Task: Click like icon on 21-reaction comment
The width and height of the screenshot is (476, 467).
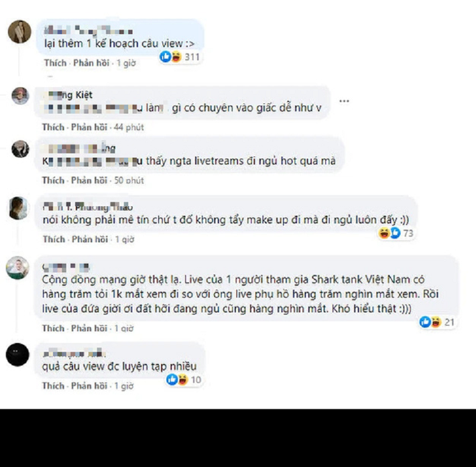Action: pyautogui.click(x=425, y=322)
